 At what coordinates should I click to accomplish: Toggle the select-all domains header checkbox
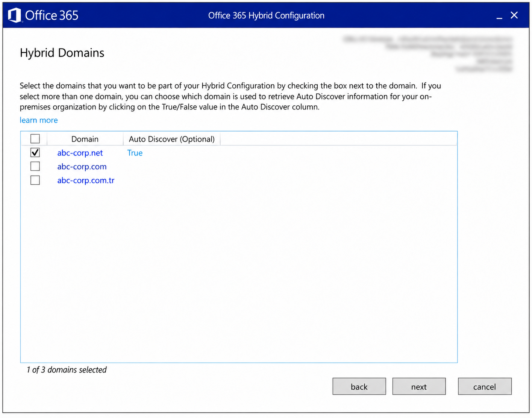point(35,139)
